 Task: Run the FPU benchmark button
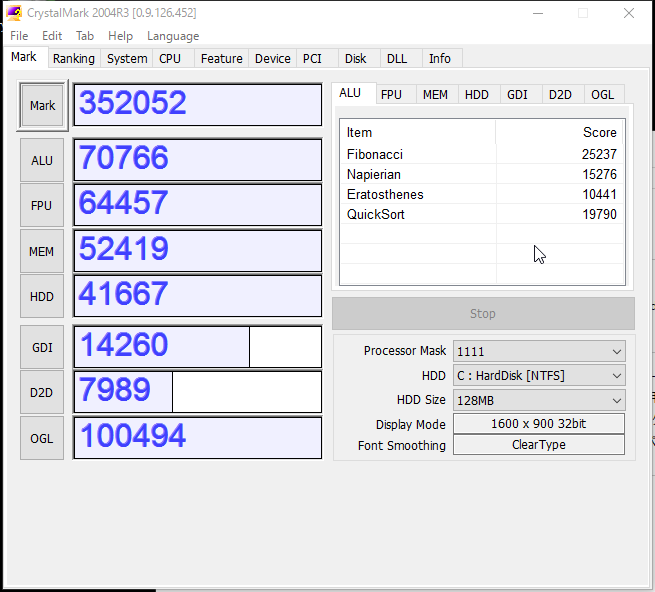pyautogui.click(x=42, y=206)
